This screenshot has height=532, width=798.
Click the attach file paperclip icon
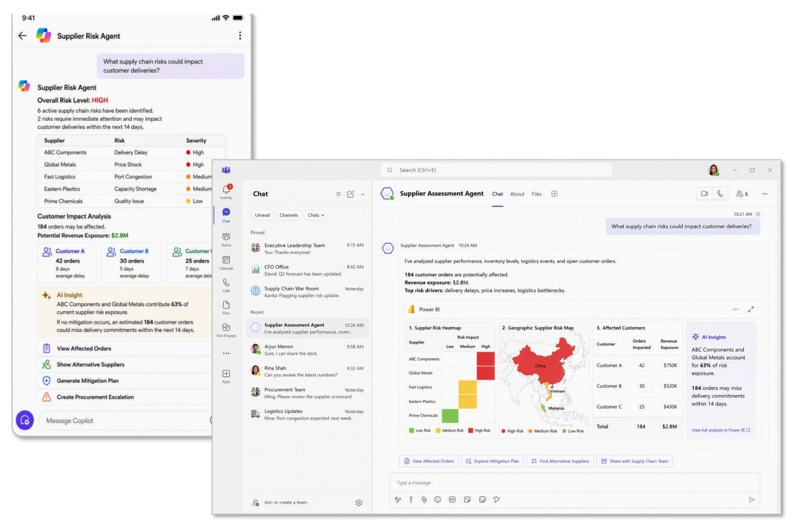pos(424,500)
